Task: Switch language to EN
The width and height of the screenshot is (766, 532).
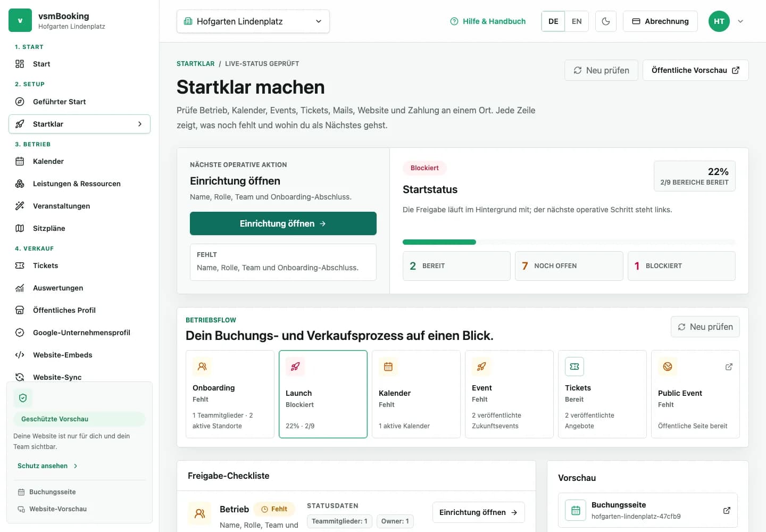Action: coord(577,21)
